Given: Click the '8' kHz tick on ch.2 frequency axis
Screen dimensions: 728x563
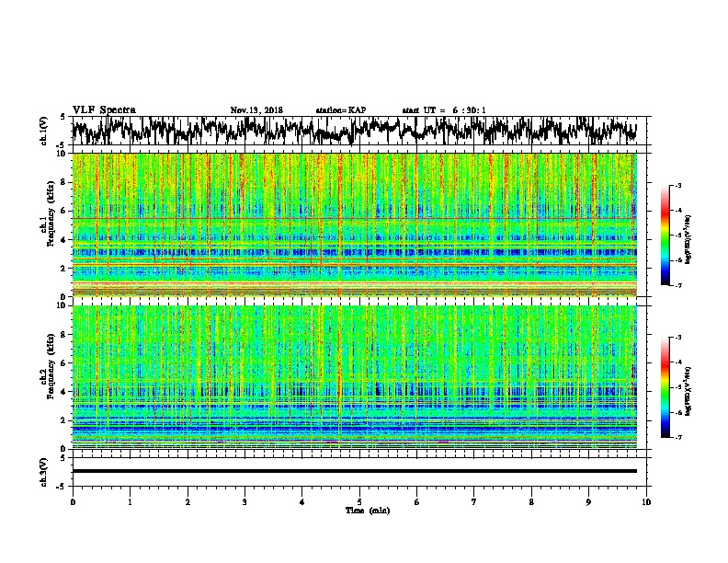Looking at the screenshot, I should pos(65,335).
